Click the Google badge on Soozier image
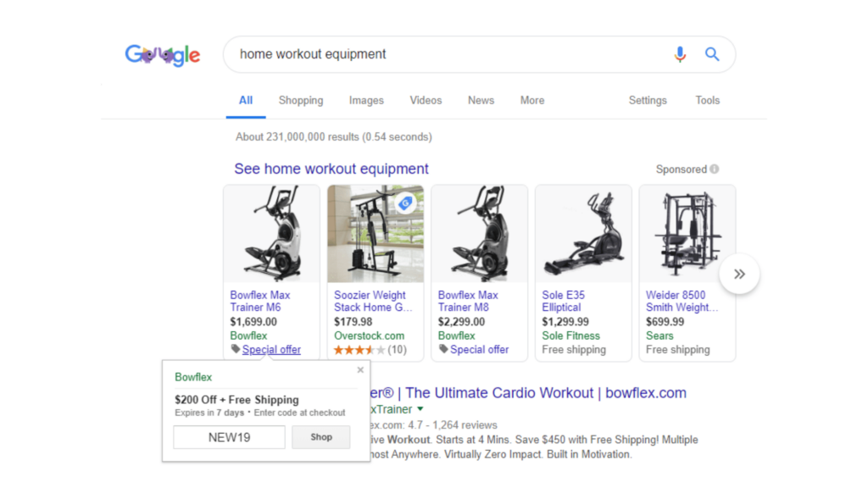Viewport: 868px width, 488px height. pos(406,203)
